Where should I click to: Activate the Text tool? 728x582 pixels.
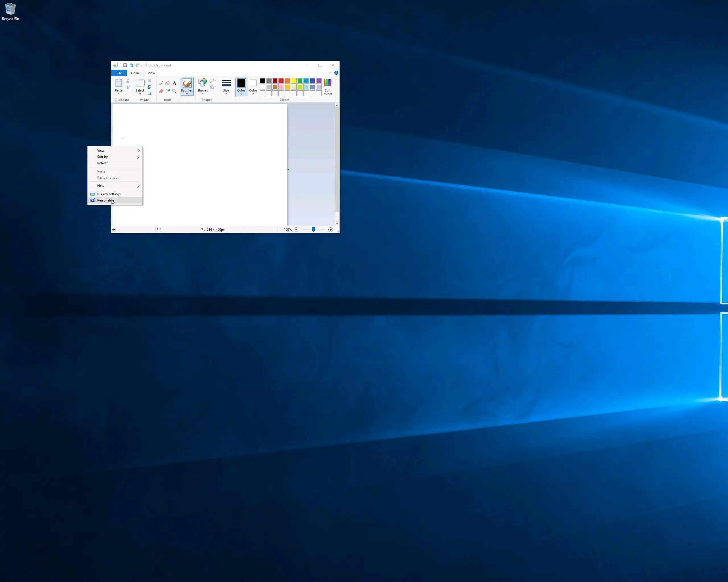click(x=175, y=83)
